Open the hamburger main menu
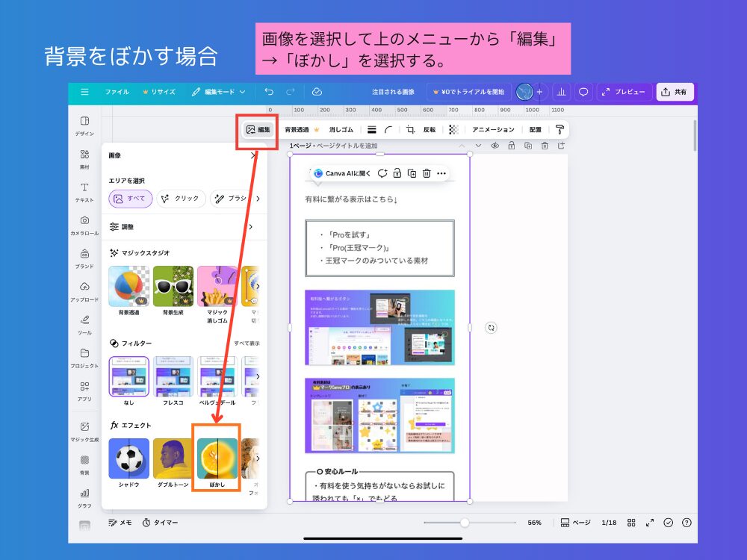 point(84,92)
